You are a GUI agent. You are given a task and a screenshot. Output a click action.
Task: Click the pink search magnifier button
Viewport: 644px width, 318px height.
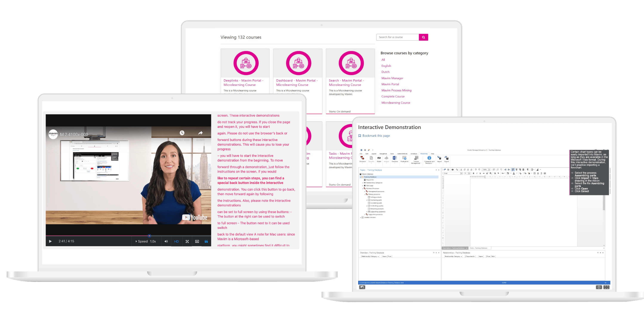click(x=423, y=37)
